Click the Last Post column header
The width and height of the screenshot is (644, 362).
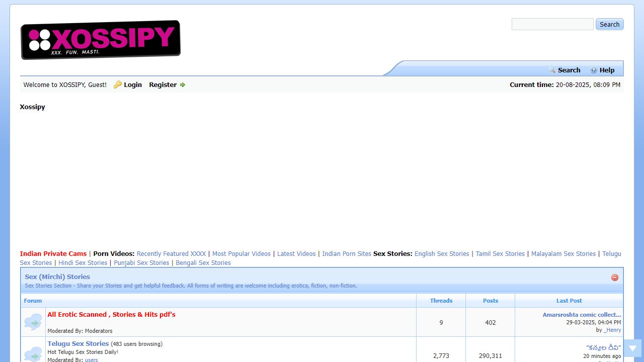pyautogui.click(x=569, y=301)
